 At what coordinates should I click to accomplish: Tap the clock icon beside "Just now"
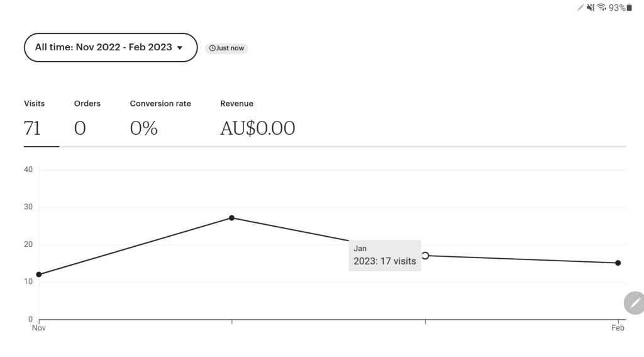212,48
